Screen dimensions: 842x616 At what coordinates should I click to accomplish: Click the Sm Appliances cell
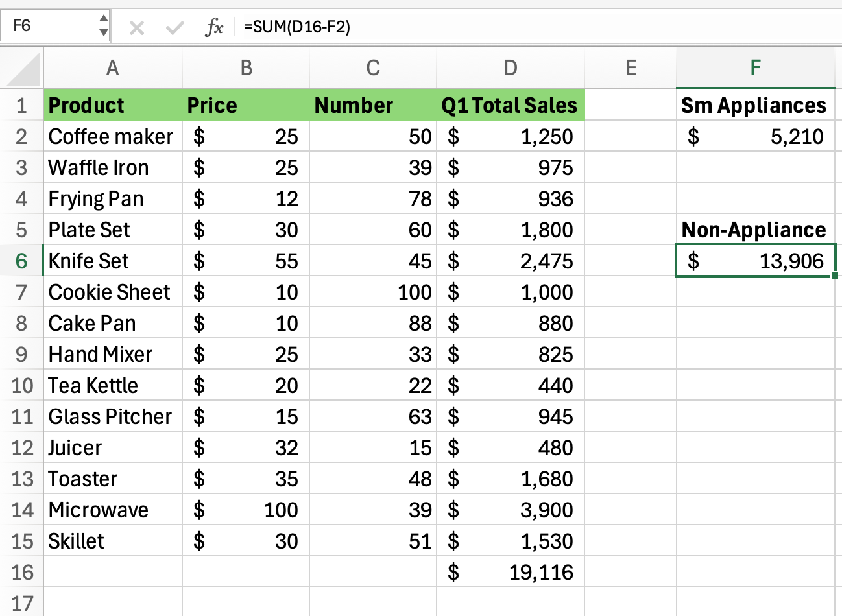click(756, 105)
